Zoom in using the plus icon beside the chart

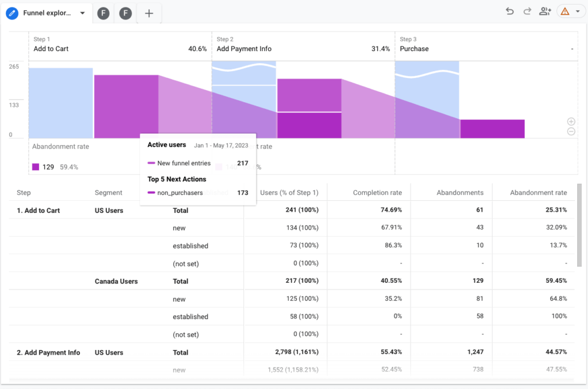point(571,121)
